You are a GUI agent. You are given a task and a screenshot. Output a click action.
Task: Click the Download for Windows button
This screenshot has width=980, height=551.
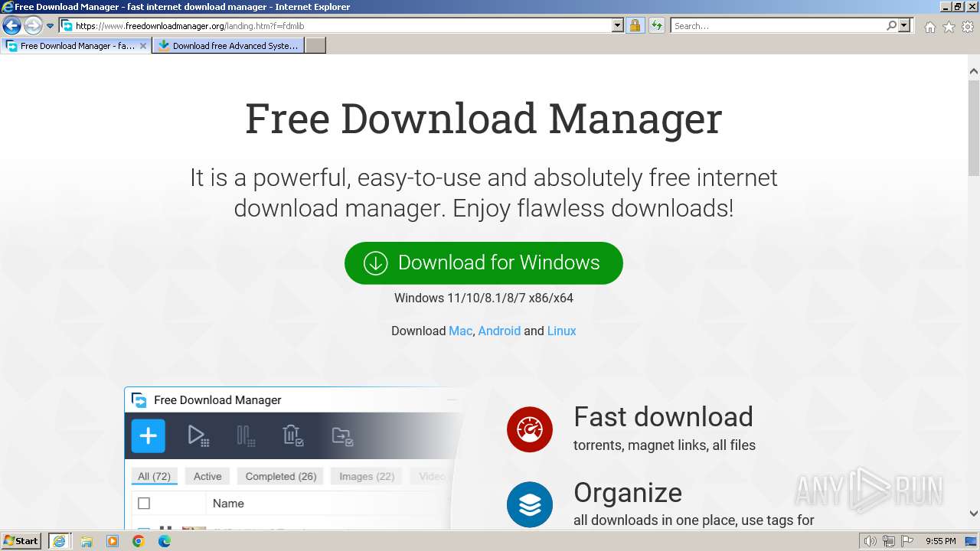click(x=484, y=263)
